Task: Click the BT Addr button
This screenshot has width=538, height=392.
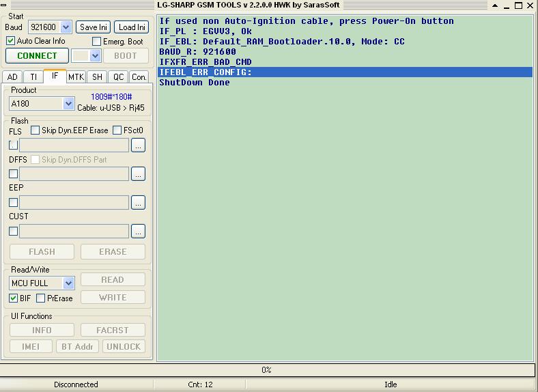Action: click(x=77, y=347)
